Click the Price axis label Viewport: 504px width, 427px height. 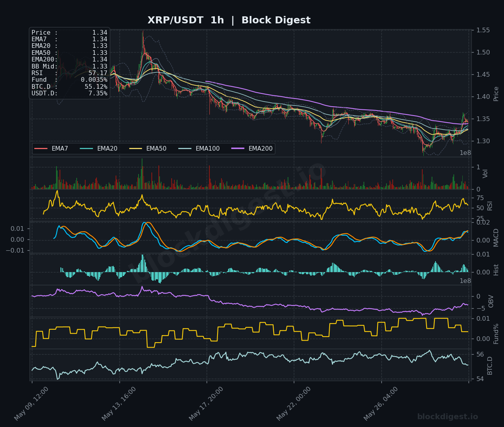pyautogui.click(x=496, y=94)
